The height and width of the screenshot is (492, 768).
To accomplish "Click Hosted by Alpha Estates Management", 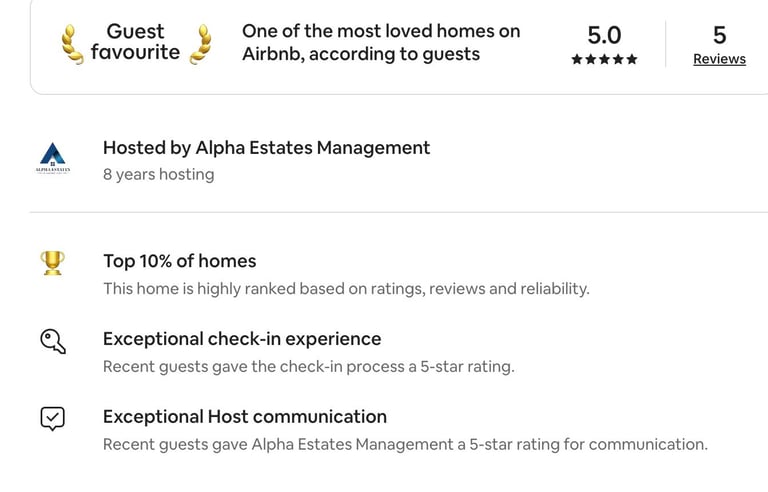I will pos(266,148).
